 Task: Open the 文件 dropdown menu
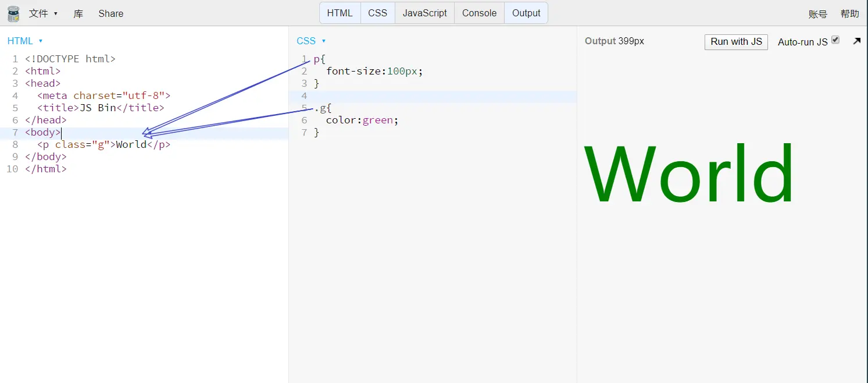(x=44, y=13)
